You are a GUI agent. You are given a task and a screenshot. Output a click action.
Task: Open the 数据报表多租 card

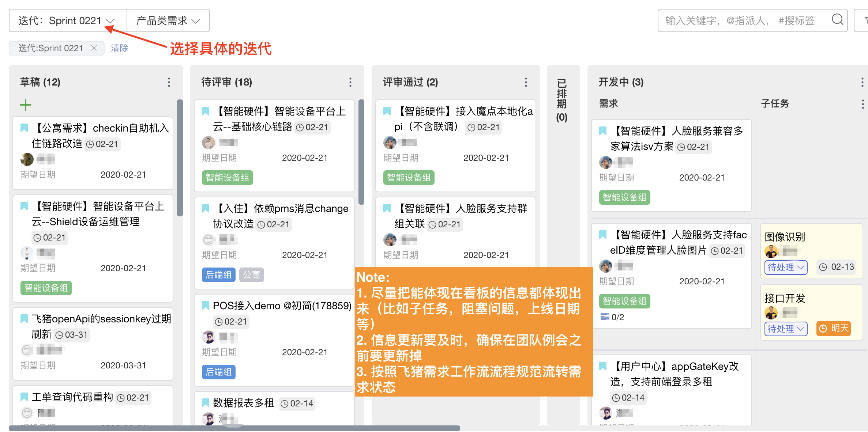click(274, 409)
